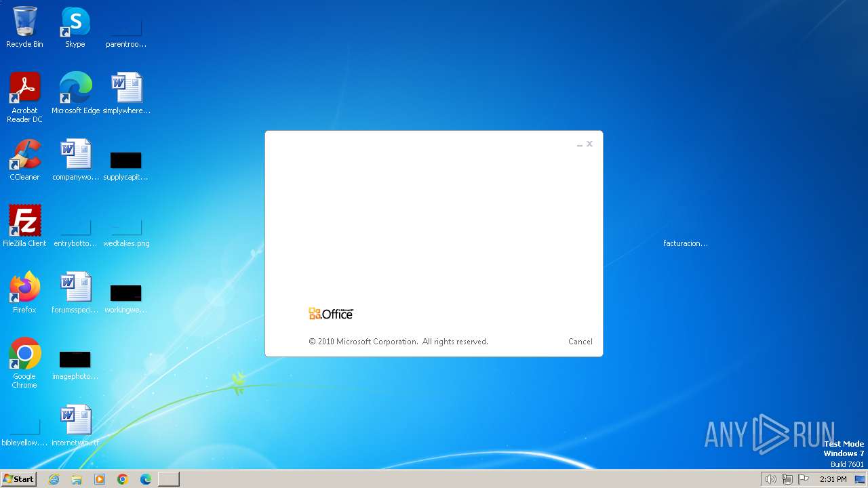Select the Firefox desktop shortcut

tap(24, 293)
